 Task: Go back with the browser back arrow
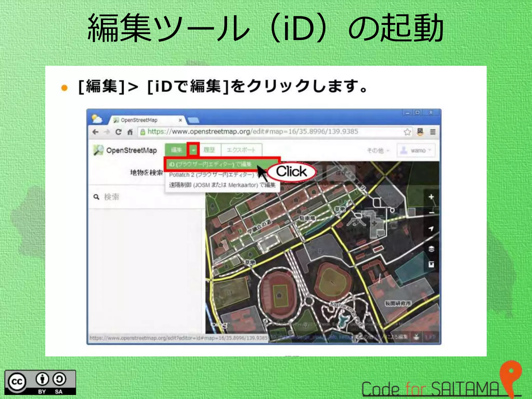pos(95,132)
